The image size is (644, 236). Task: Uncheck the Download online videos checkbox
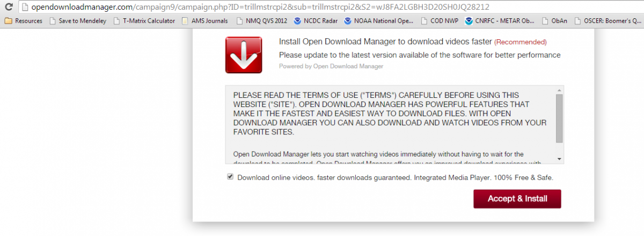pyautogui.click(x=230, y=176)
